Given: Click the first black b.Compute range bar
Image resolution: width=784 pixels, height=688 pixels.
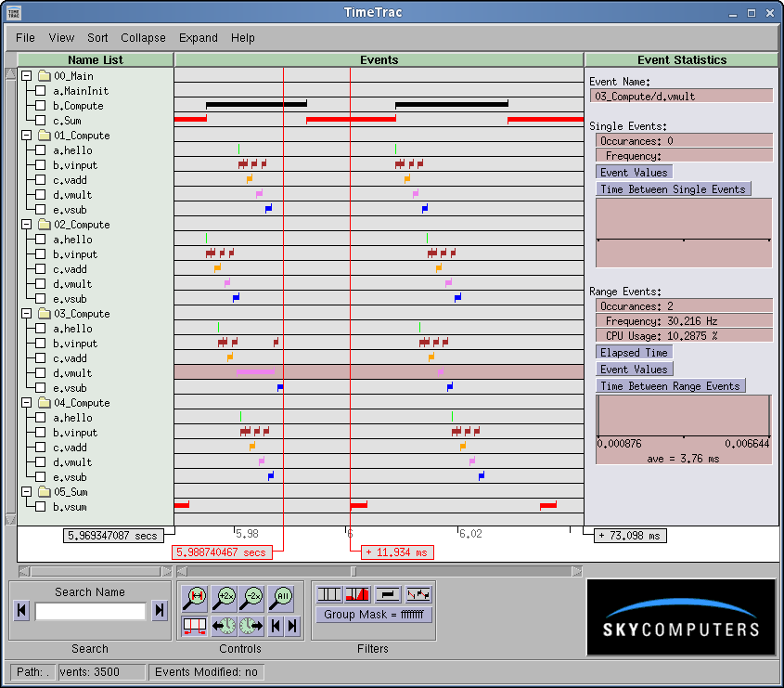Looking at the screenshot, I should point(256,104).
